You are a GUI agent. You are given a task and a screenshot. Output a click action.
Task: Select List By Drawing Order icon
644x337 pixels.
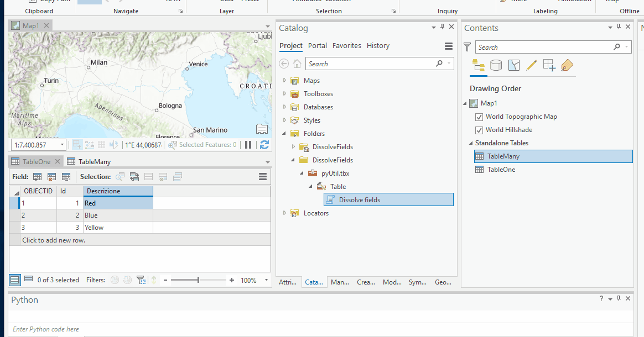478,65
